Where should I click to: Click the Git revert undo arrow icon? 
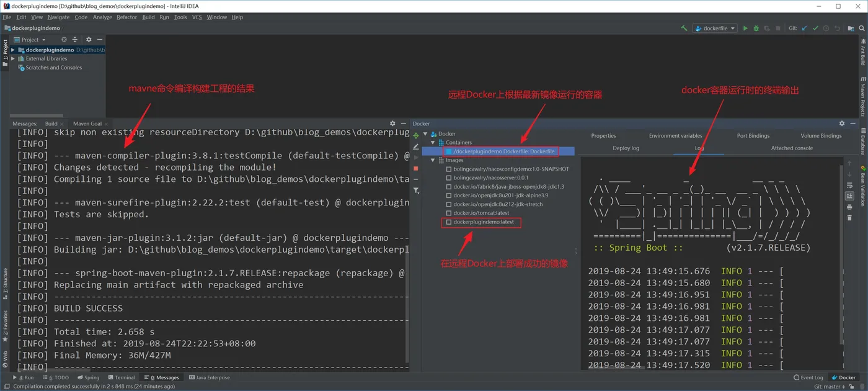pyautogui.click(x=837, y=28)
